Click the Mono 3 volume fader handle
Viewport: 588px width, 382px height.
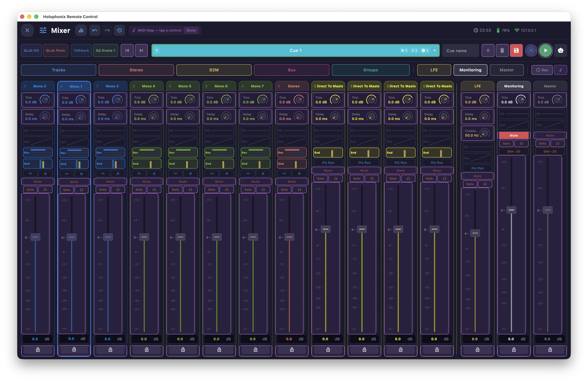(x=108, y=237)
